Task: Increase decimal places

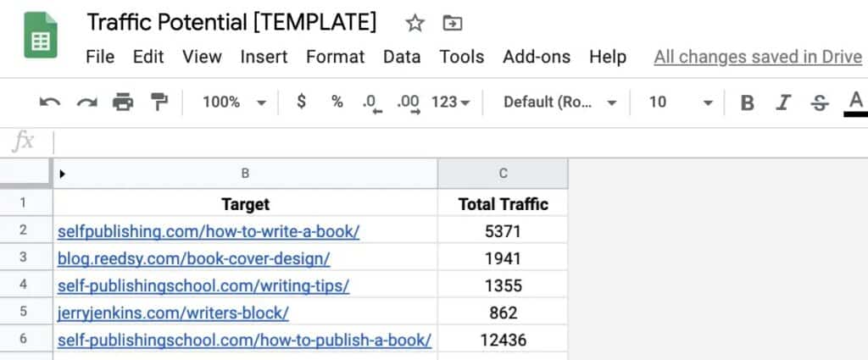Action: coord(409,102)
